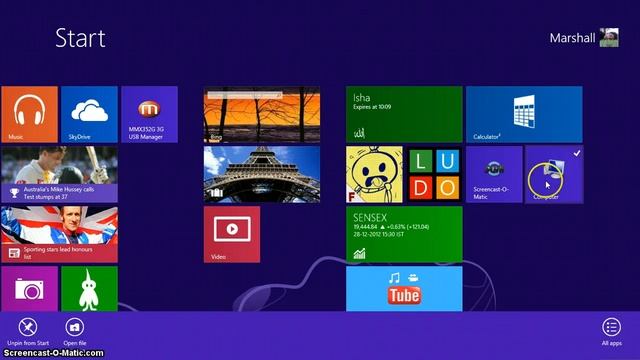
Task: Click Unpin from Start
Action: [28, 331]
